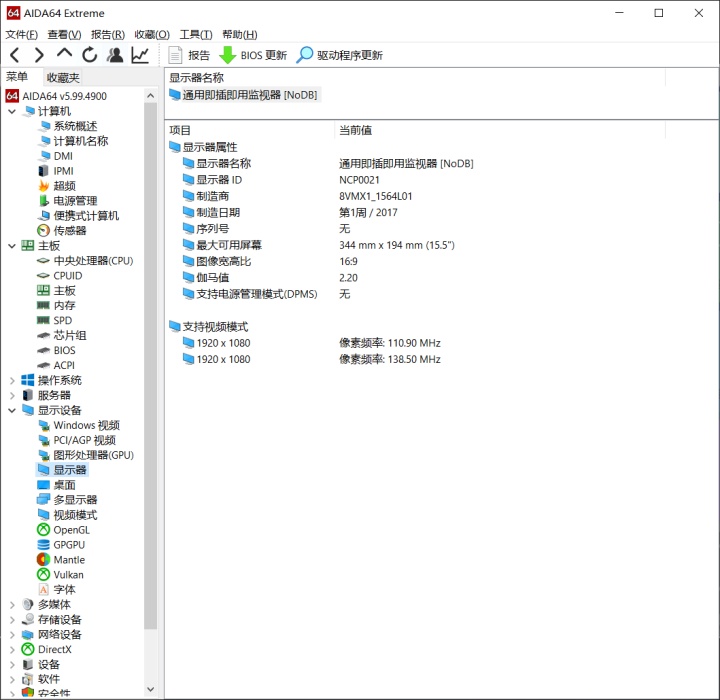Select AIDA64 v5.99.4900 root item
The height and width of the screenshot is (700, 720).
(56, 96)
